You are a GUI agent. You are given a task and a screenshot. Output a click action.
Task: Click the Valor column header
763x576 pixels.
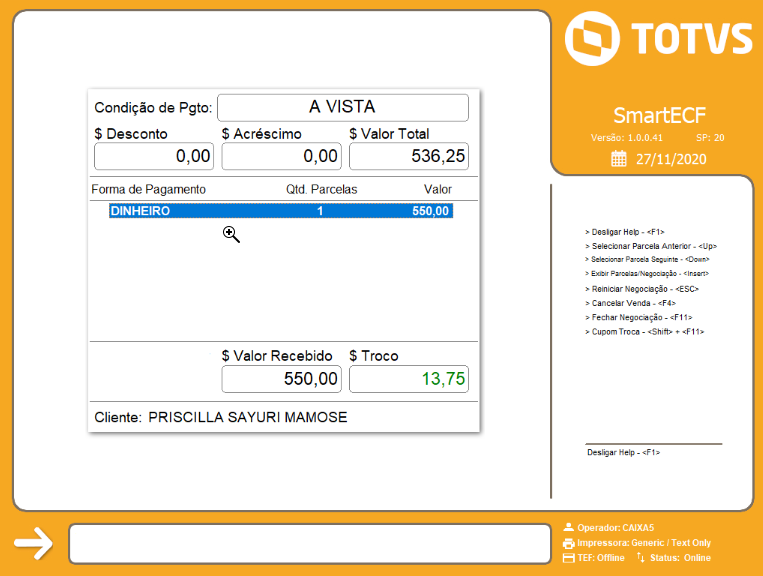437,189
